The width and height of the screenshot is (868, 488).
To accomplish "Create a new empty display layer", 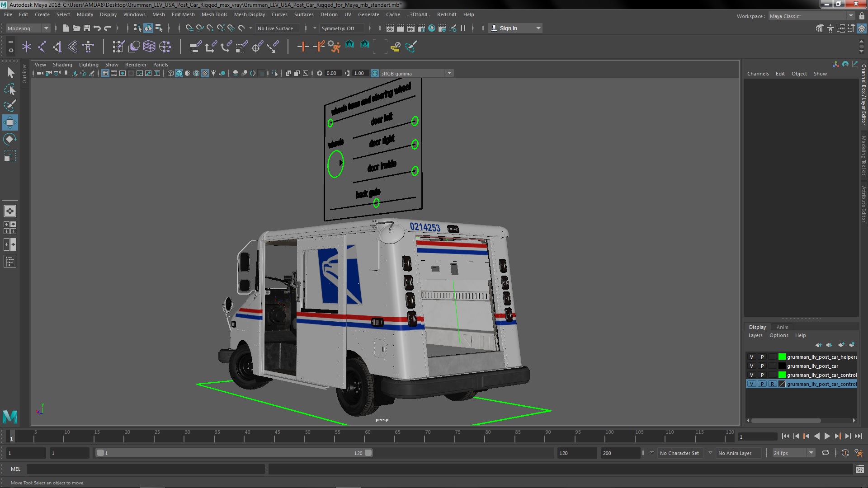I will (841, 345).
